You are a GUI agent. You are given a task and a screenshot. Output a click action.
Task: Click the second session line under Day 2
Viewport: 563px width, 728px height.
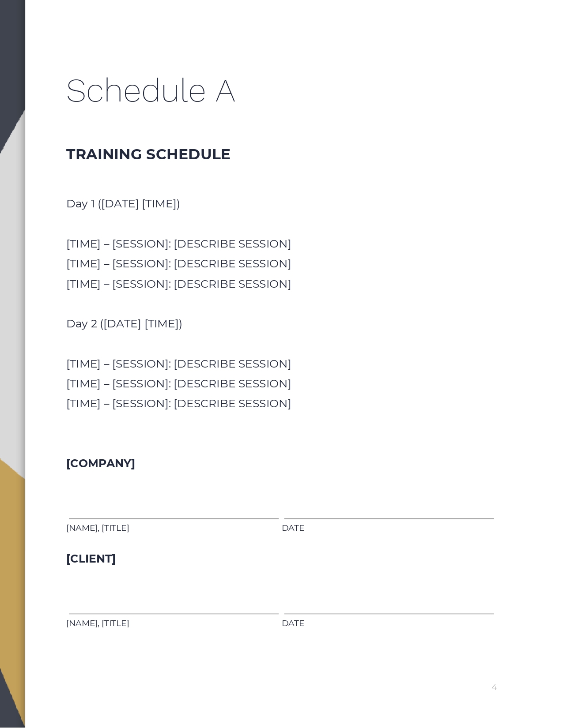(178, 384)
